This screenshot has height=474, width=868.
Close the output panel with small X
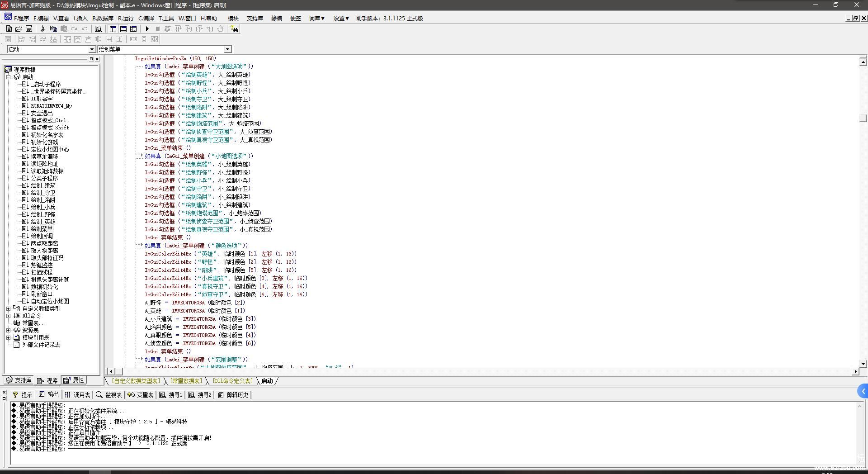pos(4,393)
